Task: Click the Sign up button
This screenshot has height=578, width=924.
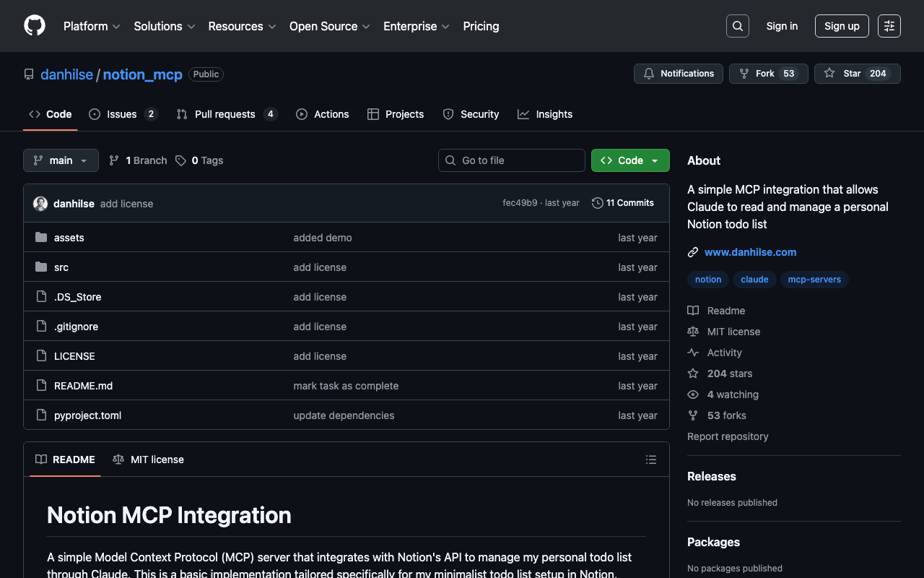Action: 841,26
